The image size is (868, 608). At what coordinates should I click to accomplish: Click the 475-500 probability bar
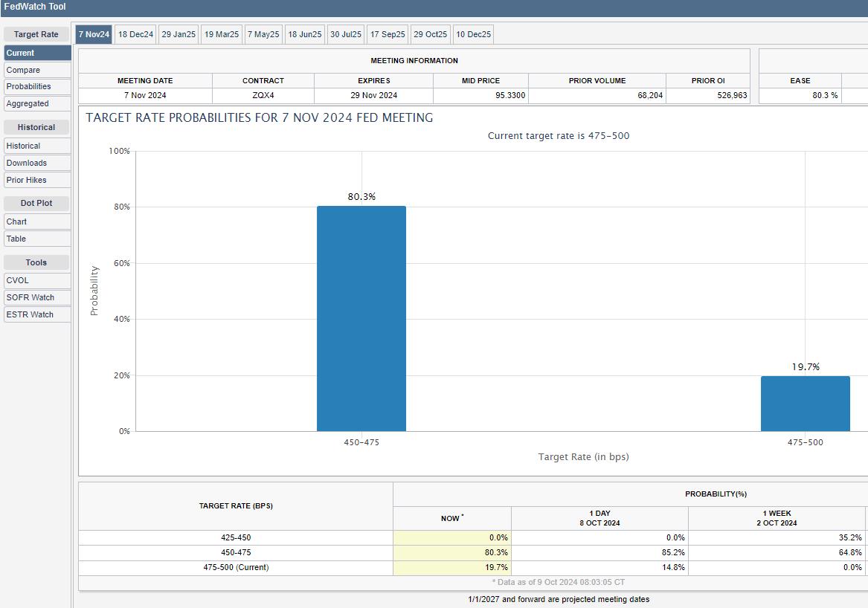tap(805, 404)
